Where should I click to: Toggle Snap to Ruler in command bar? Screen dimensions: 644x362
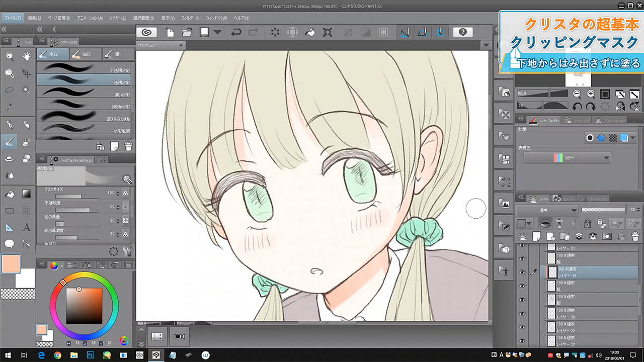click(405, 32)
